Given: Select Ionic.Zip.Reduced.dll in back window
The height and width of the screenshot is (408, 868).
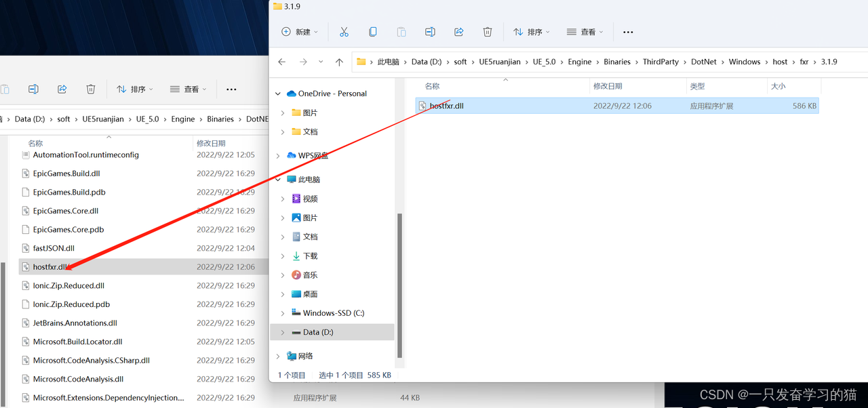Looking at the screenshot, I should pos(68,285).
